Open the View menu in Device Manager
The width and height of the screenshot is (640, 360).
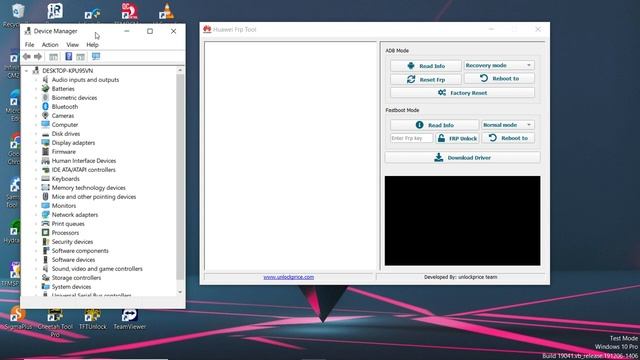pyautogui.click(x=72, y=44)
